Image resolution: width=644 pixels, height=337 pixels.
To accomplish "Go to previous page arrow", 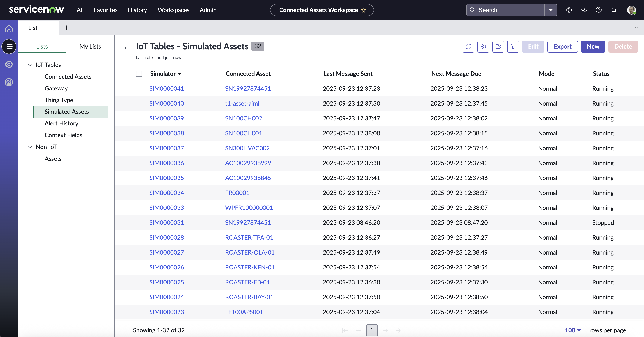I will (358, 330).
